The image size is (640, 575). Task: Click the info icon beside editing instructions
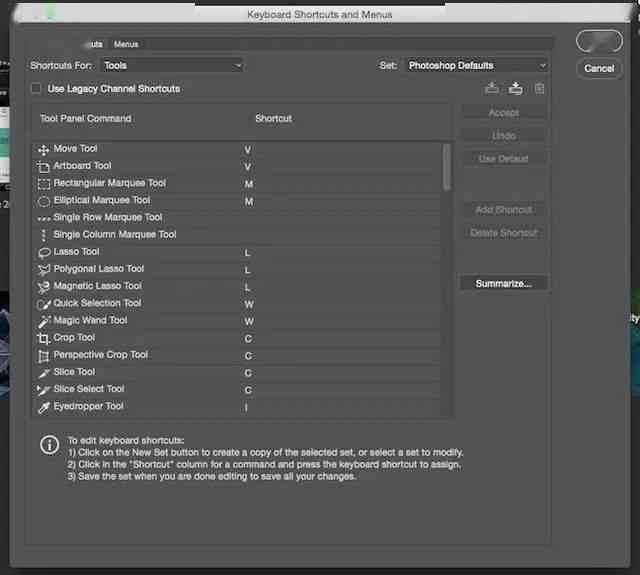coord(50,444)
